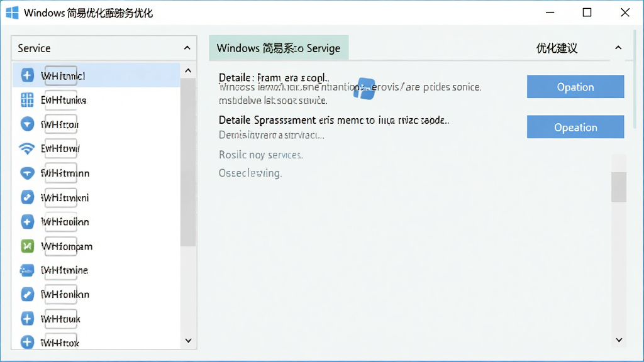Click the details pane scrollbar thumb
The height and width of the screenshot is (362, 644).
click(619, 187)
